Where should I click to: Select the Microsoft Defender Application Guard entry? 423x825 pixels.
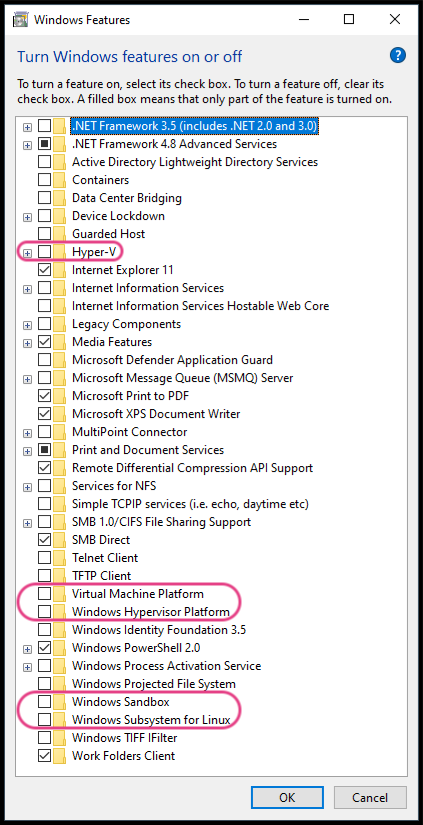tap(172, 360)
